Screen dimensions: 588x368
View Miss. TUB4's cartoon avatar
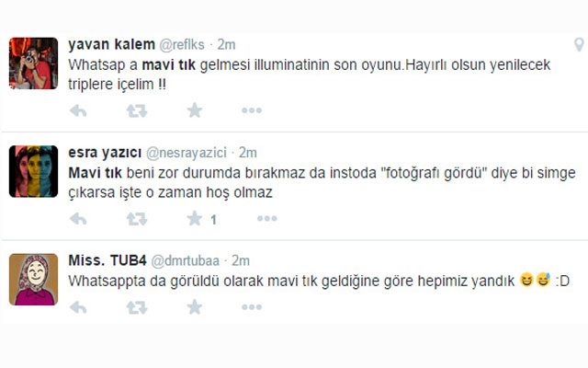coord(33,280)
